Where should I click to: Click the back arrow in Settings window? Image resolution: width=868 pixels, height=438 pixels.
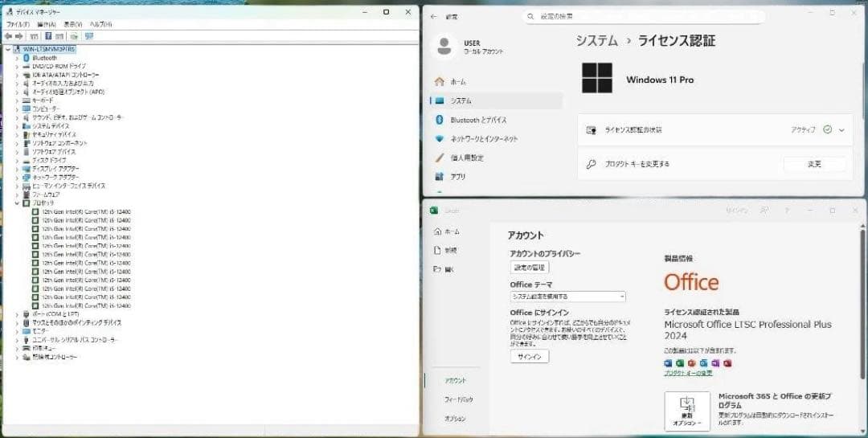tap(433, 17)
